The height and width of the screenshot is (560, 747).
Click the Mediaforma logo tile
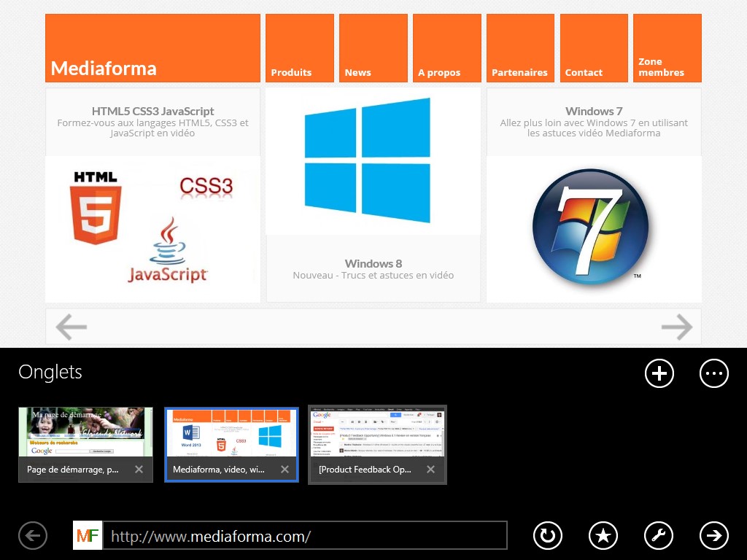click(152, 48)
